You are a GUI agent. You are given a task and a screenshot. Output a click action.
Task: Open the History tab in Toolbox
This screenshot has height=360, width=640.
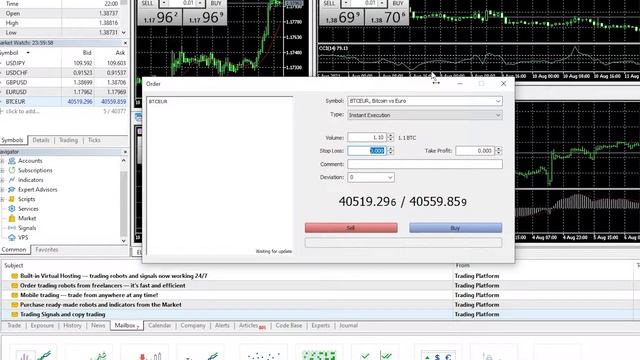pos(72,326)
